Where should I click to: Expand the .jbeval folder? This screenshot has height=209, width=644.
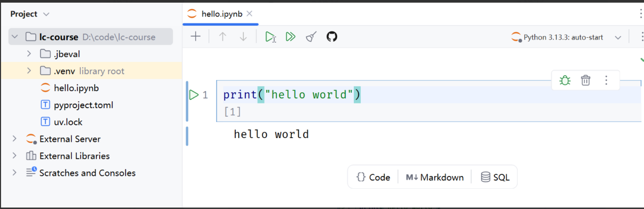click(29, 54)
